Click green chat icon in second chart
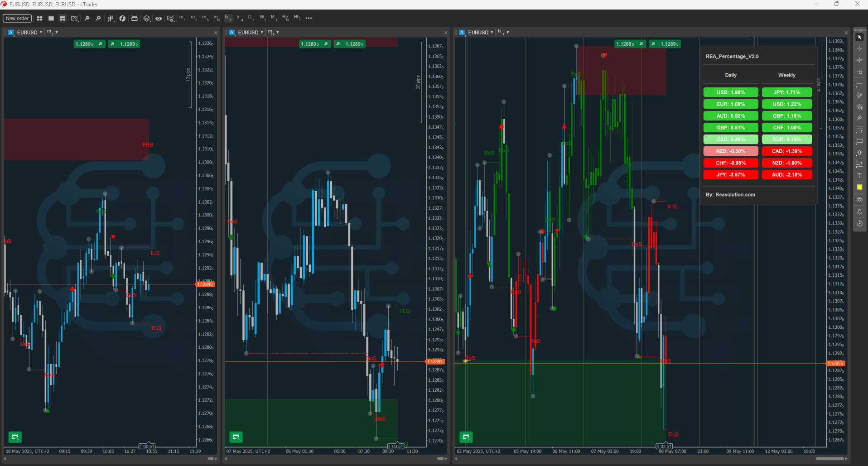 click(x=236, y=437)
